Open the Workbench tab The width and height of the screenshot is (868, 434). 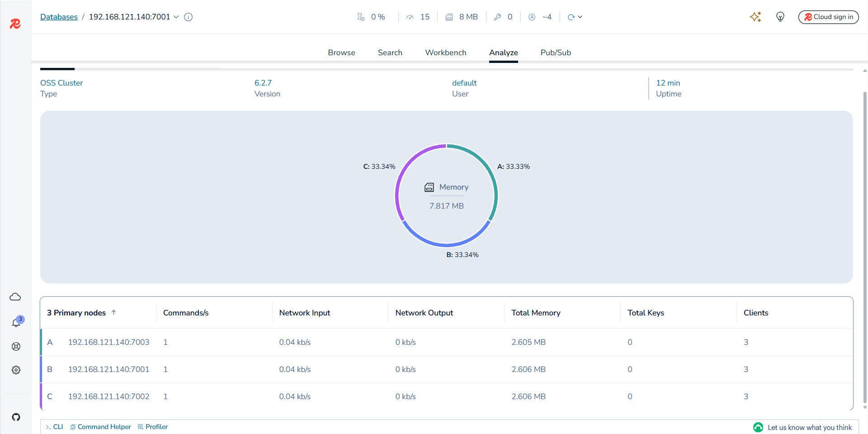[x=446, y=52]
